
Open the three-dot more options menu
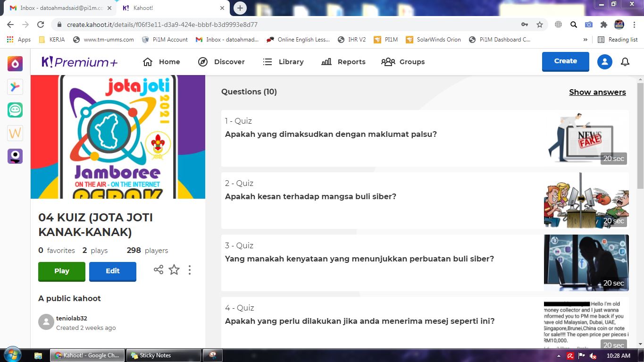[x=190, y=270]
